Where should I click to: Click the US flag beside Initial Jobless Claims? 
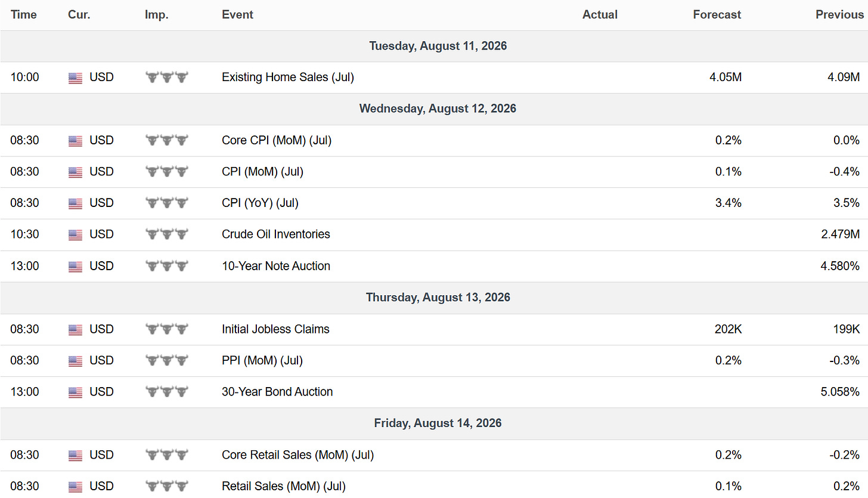tap(75, 330)
